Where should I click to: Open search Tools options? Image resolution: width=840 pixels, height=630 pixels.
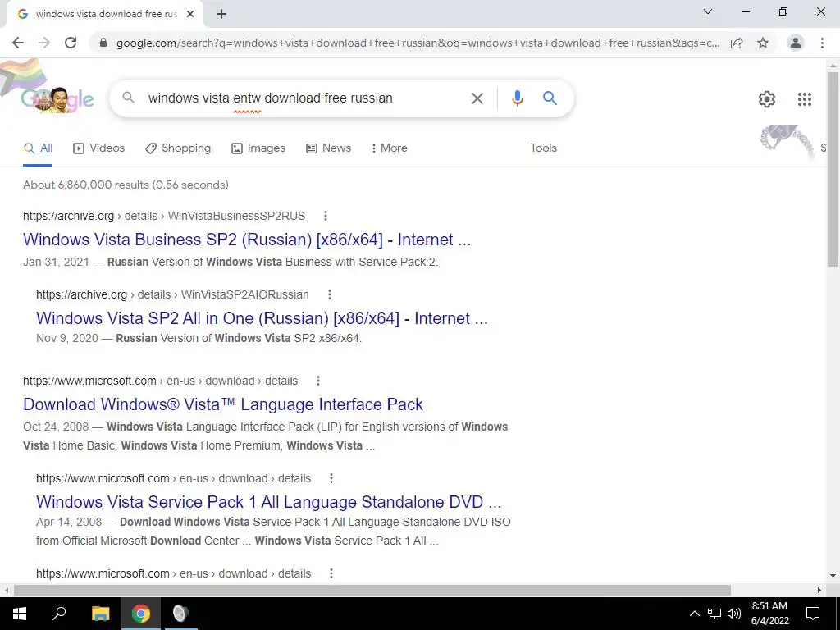coord(543,148)
